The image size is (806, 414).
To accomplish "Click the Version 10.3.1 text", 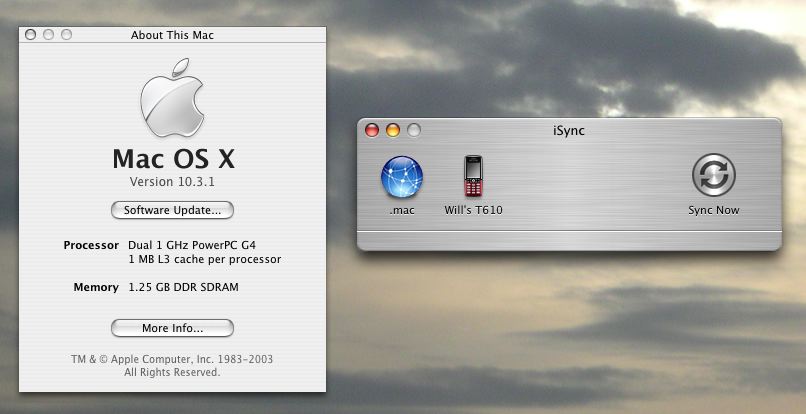I will click(172, 182).
